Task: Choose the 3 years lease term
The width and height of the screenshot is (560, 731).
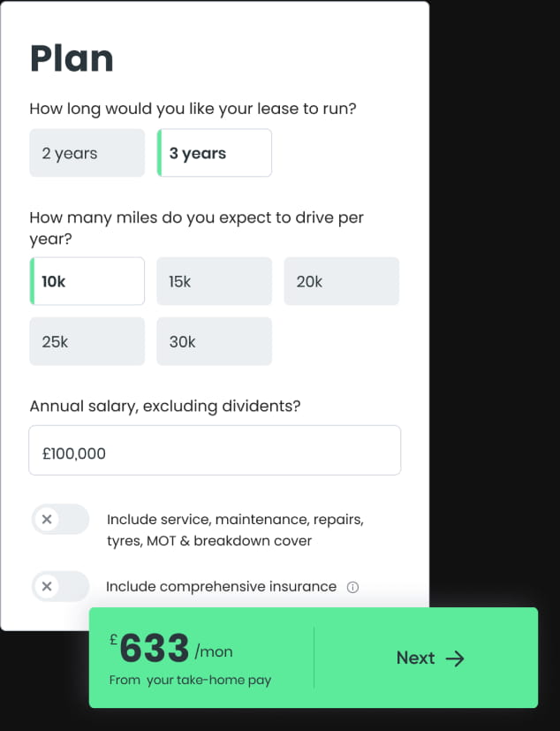Action: click(214, 153)
